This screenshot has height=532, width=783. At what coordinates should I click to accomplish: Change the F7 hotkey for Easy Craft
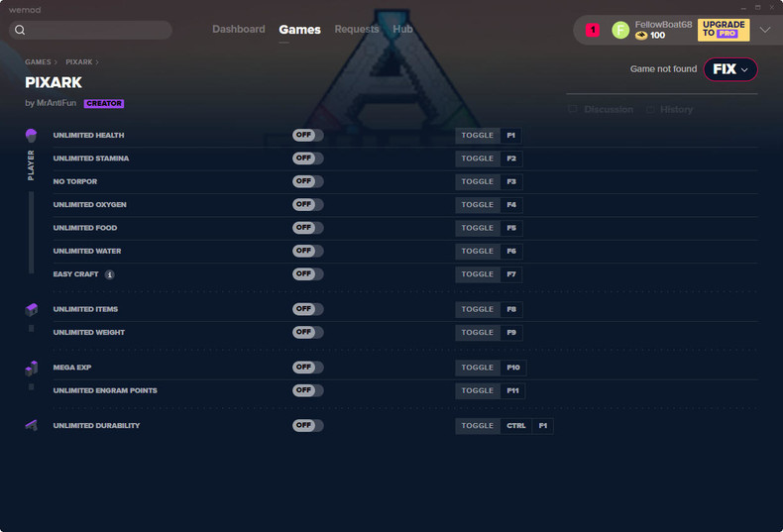(x=511, y=274)
